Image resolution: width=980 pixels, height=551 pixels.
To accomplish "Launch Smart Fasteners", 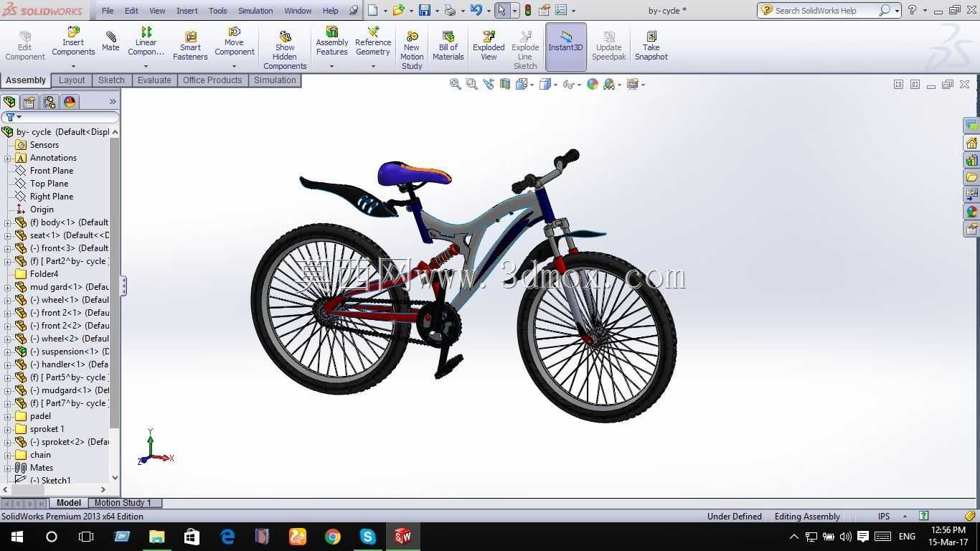I will click(x=190, y=46).
